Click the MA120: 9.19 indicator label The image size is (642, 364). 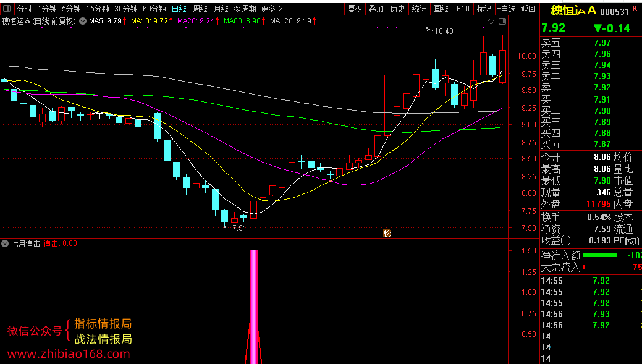(x=291, y=21)
